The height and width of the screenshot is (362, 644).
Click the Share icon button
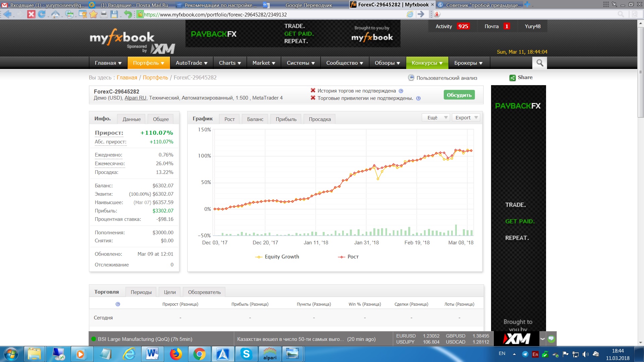pyautogui.click(x=513, y=78)
